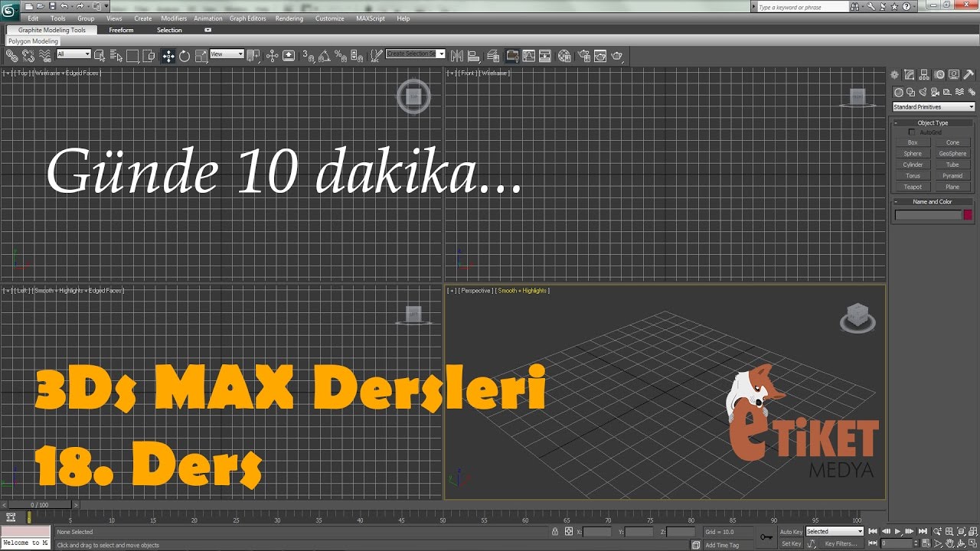Screen dimensions: 980x551
Task: Open the reference coordinate View dropdown
Action: pyautogui.click(x=227, y=54)
